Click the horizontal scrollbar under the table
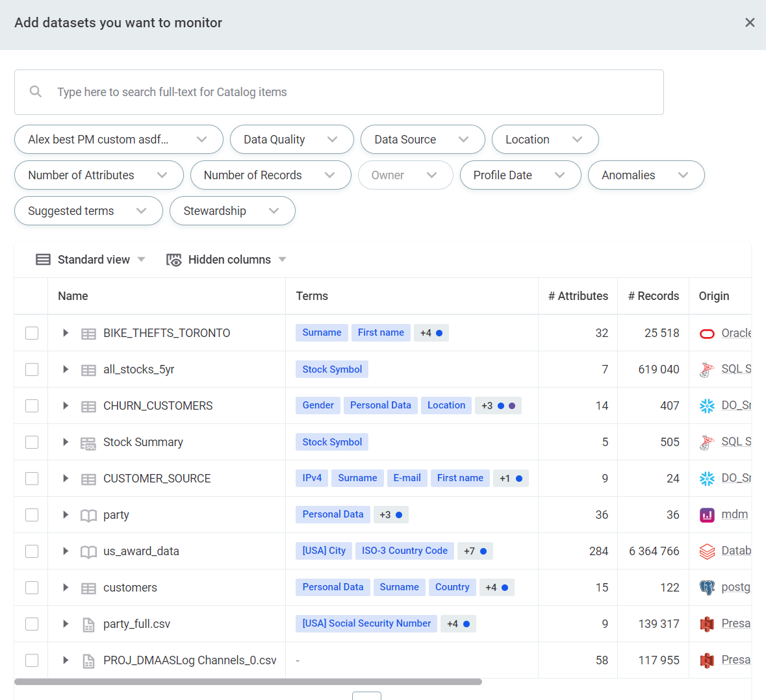This screenshot has height=700, width=766. point(248,682)
